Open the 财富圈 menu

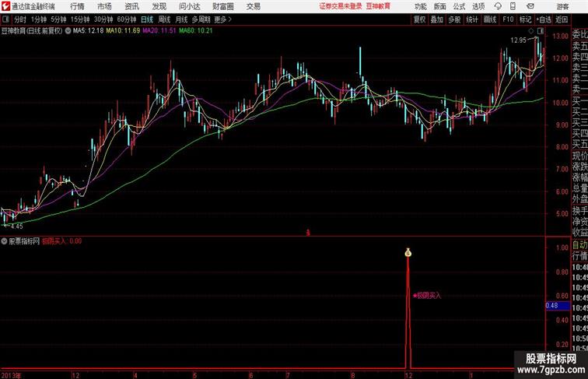tap(222, 6)
